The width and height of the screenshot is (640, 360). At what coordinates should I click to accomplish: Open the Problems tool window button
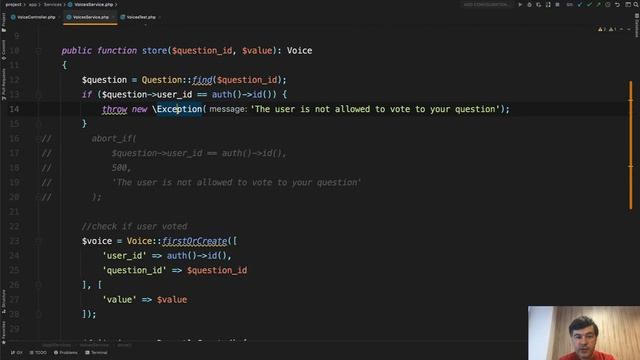(65, 352)
